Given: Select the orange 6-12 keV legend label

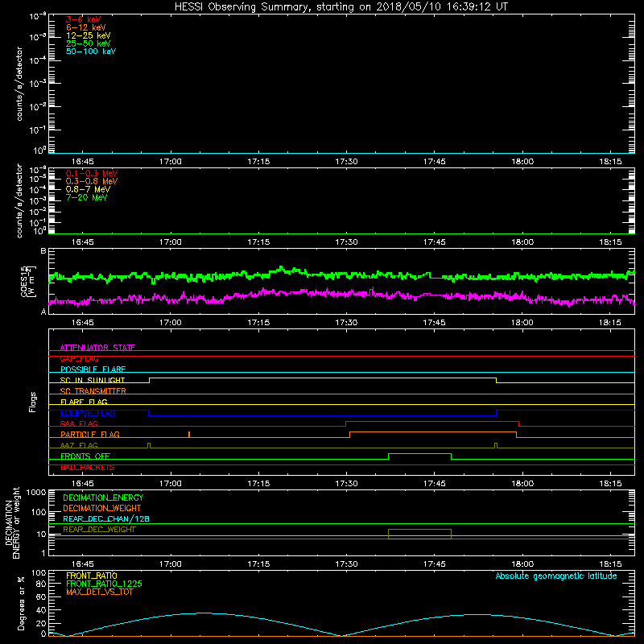Looking at the screenshot, I should pyautogui.click(x=86, y=27).
